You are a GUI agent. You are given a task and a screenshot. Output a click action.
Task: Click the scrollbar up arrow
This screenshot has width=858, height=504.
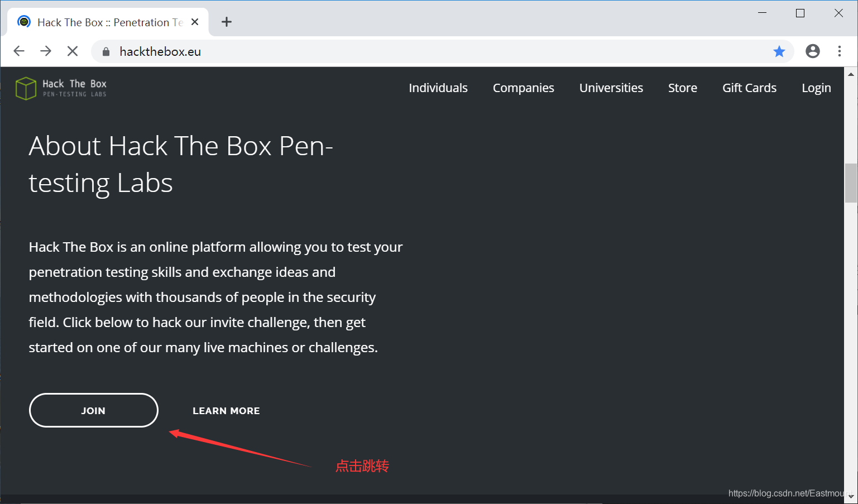tap(851, 74)
